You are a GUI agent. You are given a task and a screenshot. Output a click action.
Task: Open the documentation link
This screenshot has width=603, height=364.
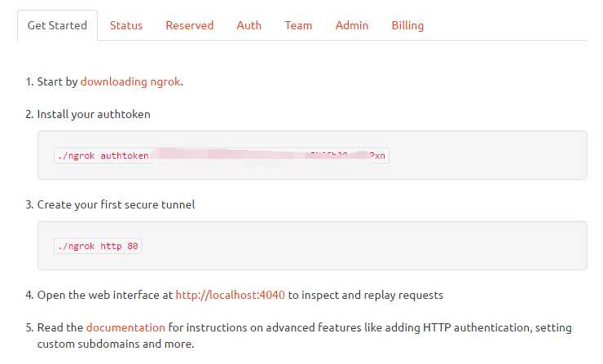coord(125,327)
